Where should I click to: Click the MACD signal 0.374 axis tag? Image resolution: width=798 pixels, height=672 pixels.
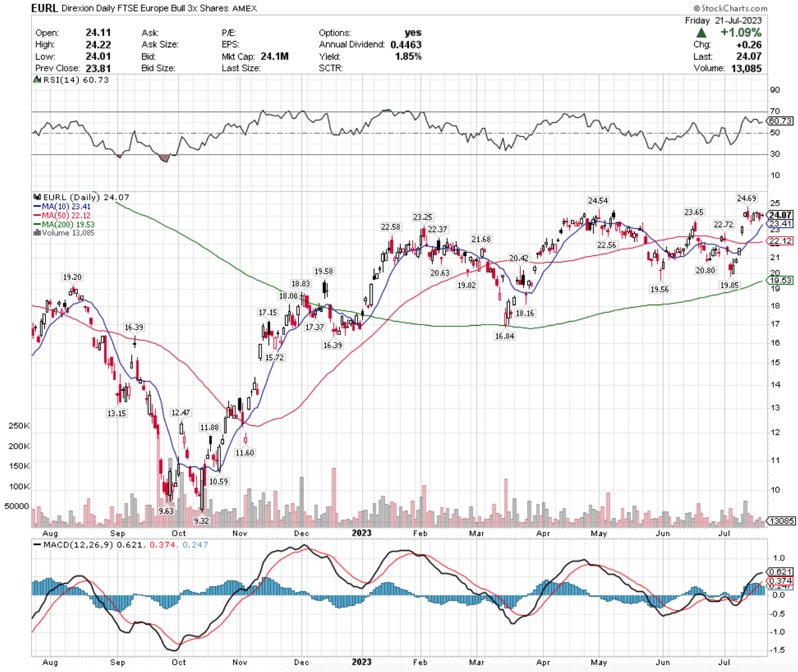coord(781,581)
